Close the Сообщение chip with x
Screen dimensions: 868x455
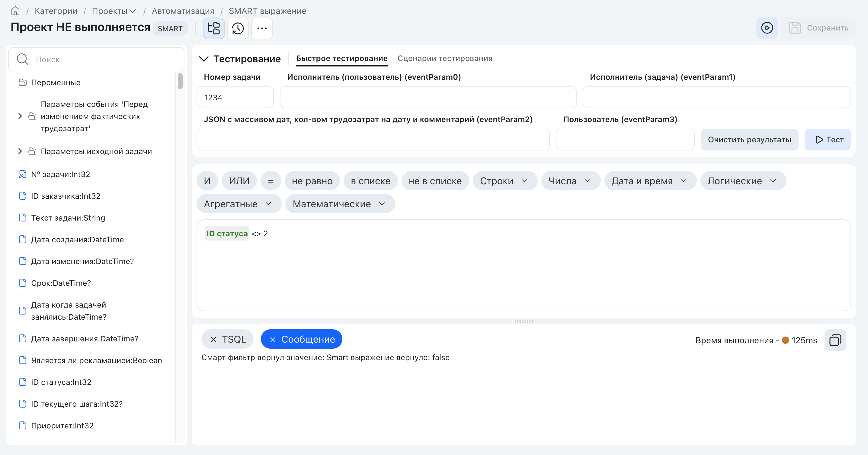point(273,339)
